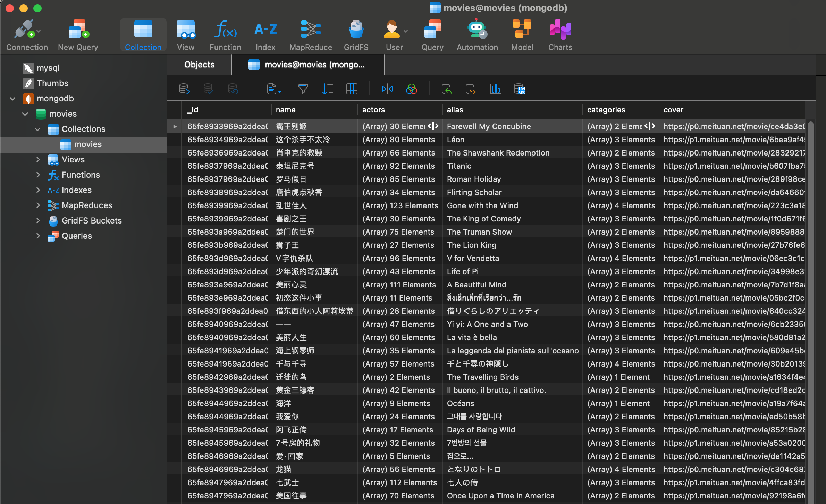
Task: Click the categories column header
Action: tap(621, 110)
